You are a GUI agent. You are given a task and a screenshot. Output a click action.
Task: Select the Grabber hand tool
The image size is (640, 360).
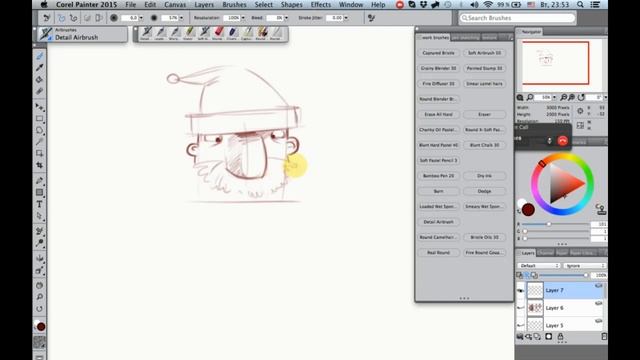coord(40,285)
